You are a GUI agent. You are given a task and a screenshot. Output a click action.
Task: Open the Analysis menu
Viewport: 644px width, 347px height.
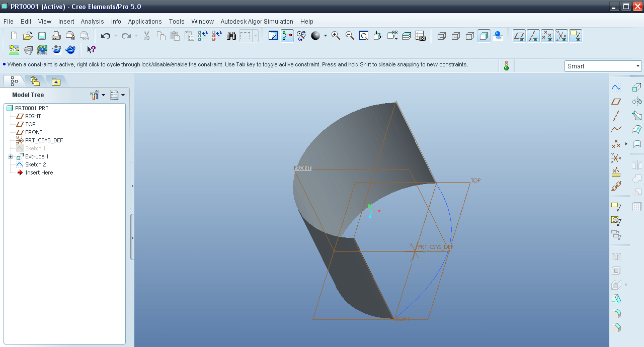(x=92, y=21)
